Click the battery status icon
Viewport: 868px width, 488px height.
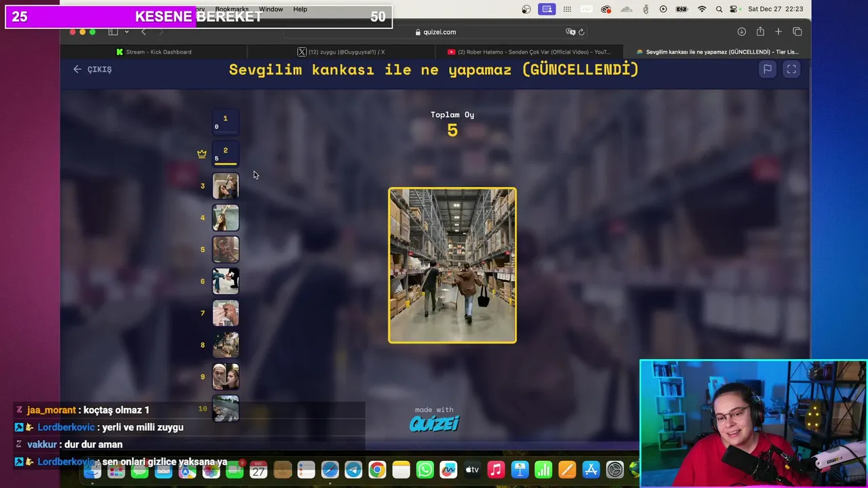(x=682, y=9)
